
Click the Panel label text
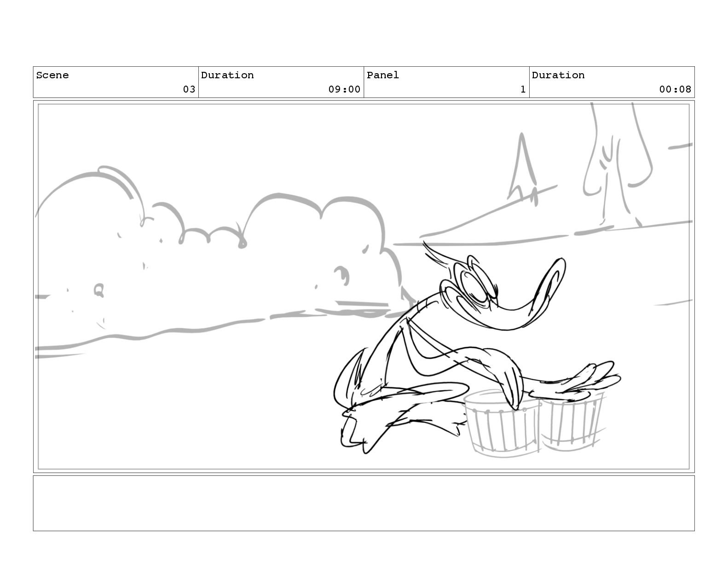pos(383,75)
